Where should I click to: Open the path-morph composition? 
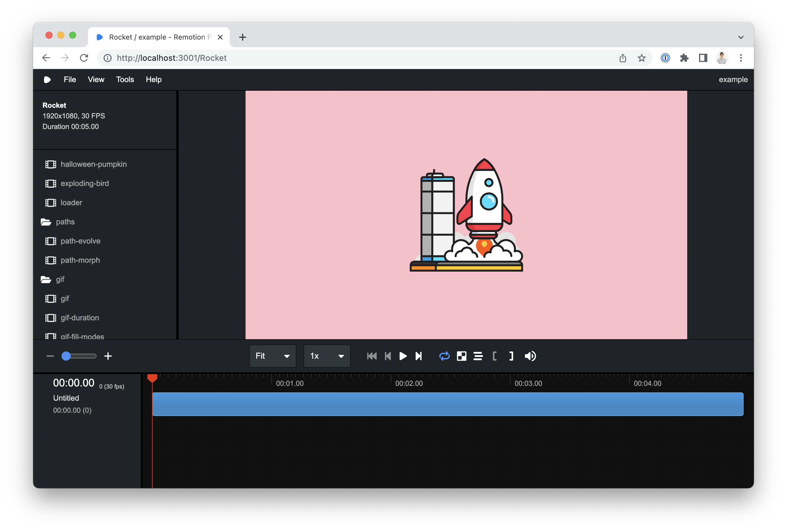[80, 260]
